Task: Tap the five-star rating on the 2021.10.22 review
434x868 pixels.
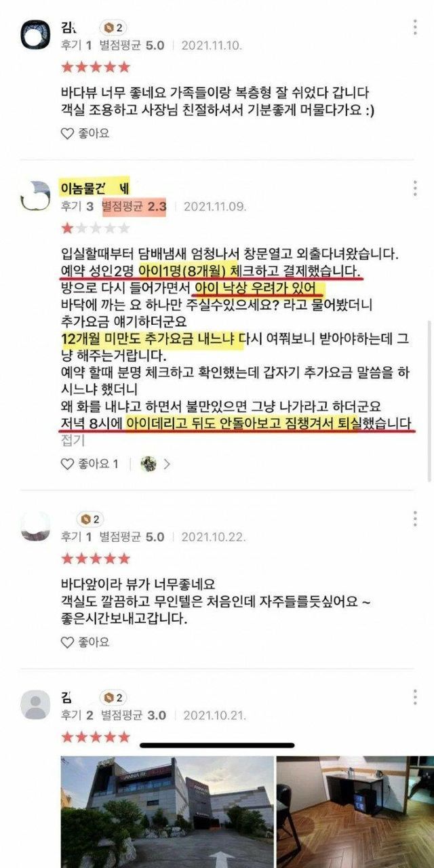Action: click(95, 559)
